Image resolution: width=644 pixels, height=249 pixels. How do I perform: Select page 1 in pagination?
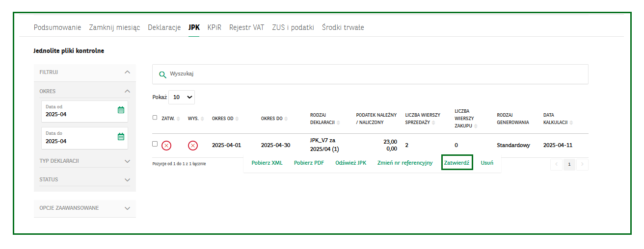pos(569,164)
